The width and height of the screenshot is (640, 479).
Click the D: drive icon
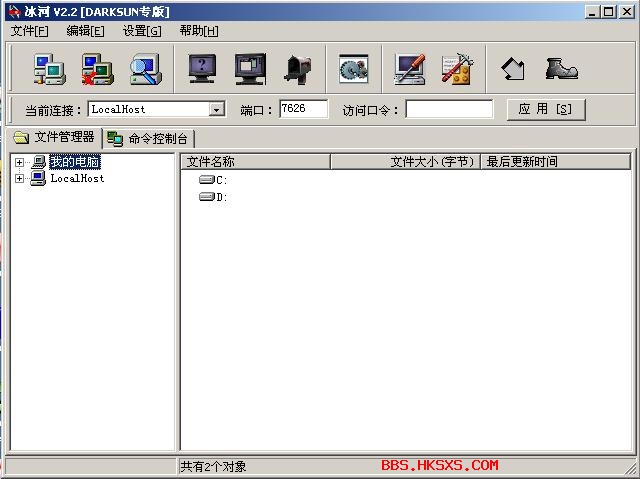coord(207,197)
